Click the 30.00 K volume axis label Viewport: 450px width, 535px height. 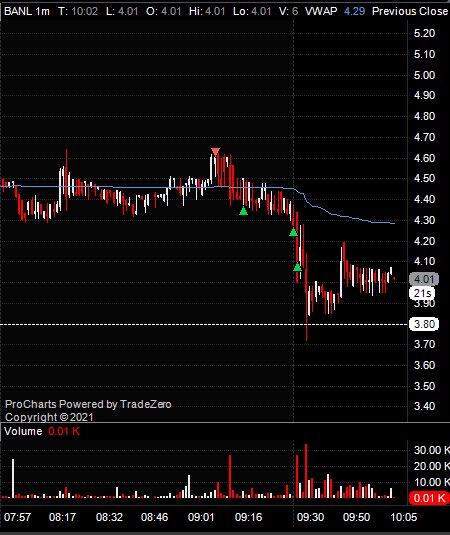coord(432,450)
